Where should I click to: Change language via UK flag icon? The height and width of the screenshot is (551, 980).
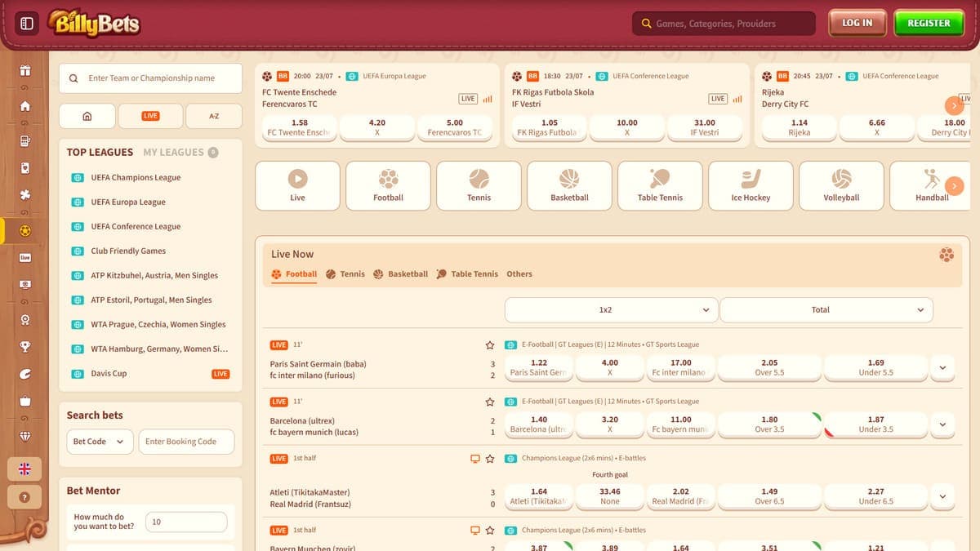coord(24,469)
